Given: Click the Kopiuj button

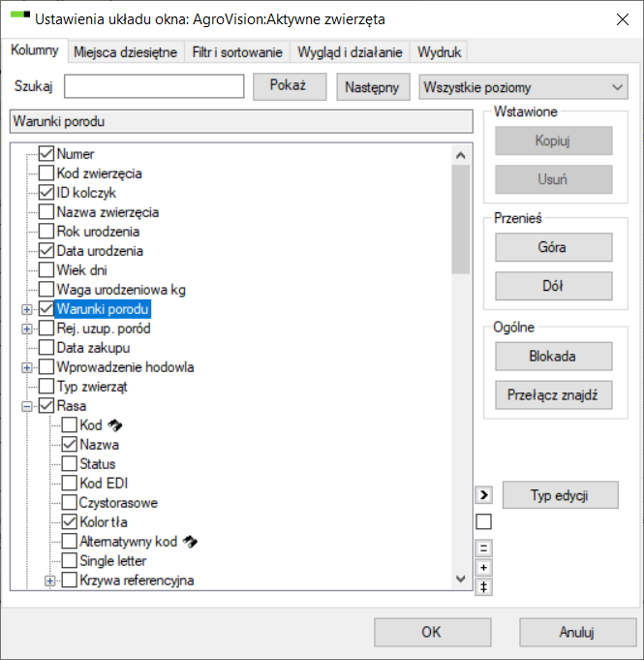Looking at the screenshot, I should 554,141.
